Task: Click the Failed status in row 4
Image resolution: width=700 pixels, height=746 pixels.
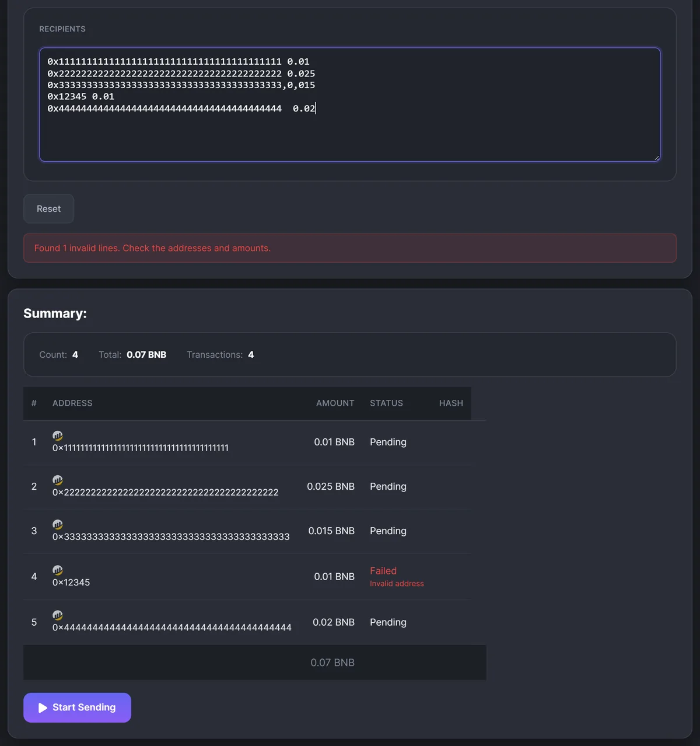Action: click(383, 570)
